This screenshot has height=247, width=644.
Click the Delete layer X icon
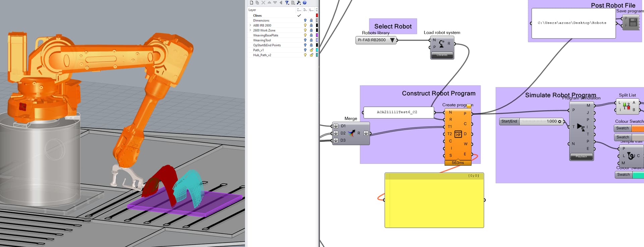(x=263, y=3)
